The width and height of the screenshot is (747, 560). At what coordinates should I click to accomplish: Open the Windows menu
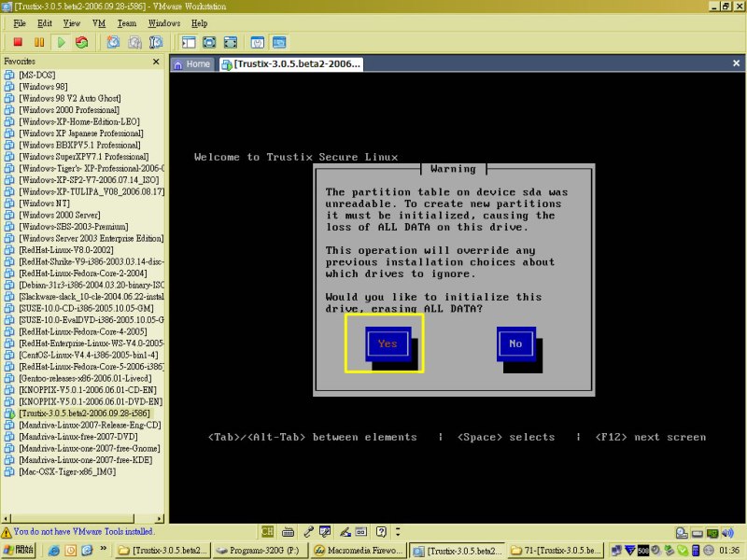tap(164, 23)
